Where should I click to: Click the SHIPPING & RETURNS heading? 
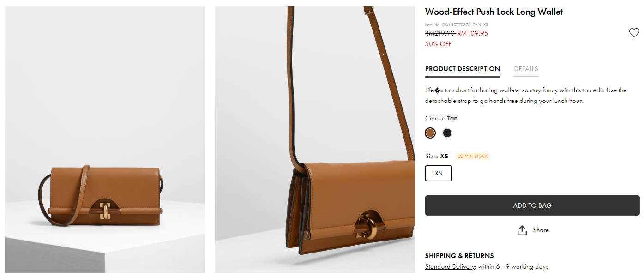459,256
